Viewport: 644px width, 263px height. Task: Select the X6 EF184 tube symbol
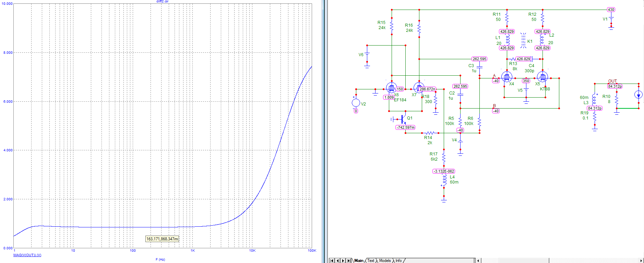click(391, 88)
